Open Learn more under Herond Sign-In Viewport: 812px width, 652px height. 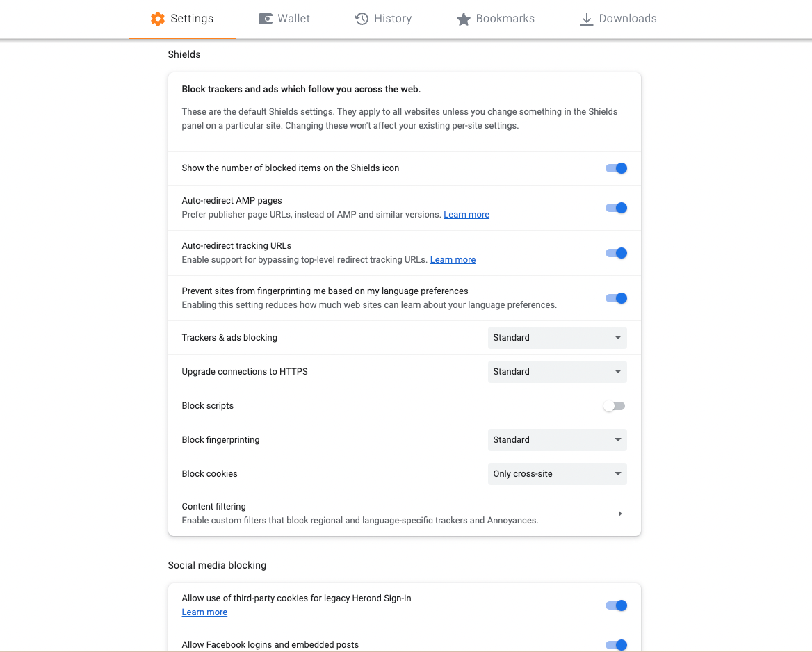pos(204,612)
